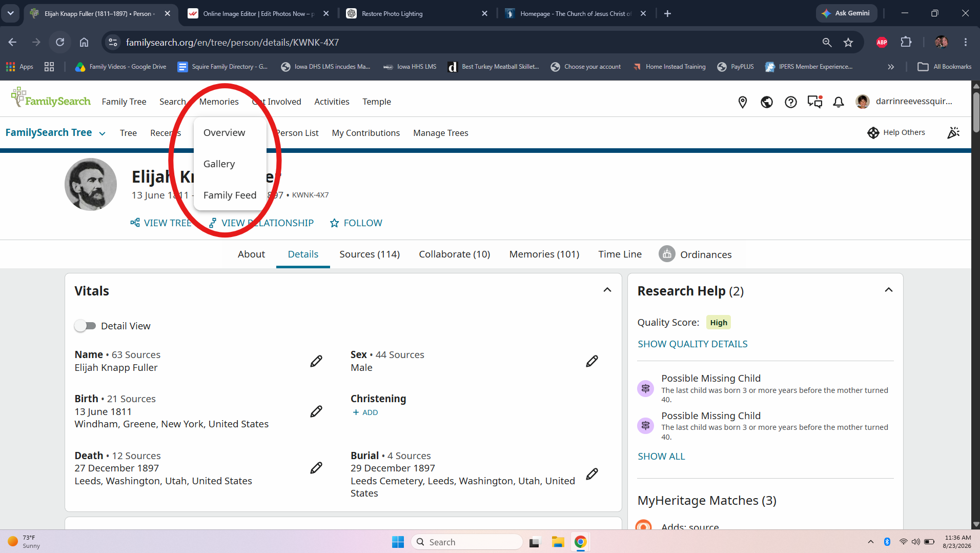Collapse the Research Help panel
The image size is (980, 553).
tap(889, 290)
